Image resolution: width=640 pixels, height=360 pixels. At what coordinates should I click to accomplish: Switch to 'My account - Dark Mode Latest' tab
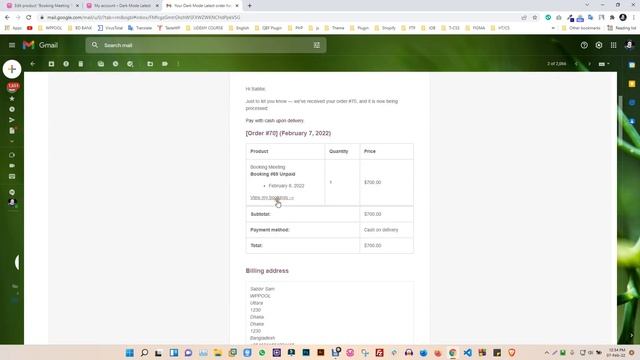click(x=122, y=6)
